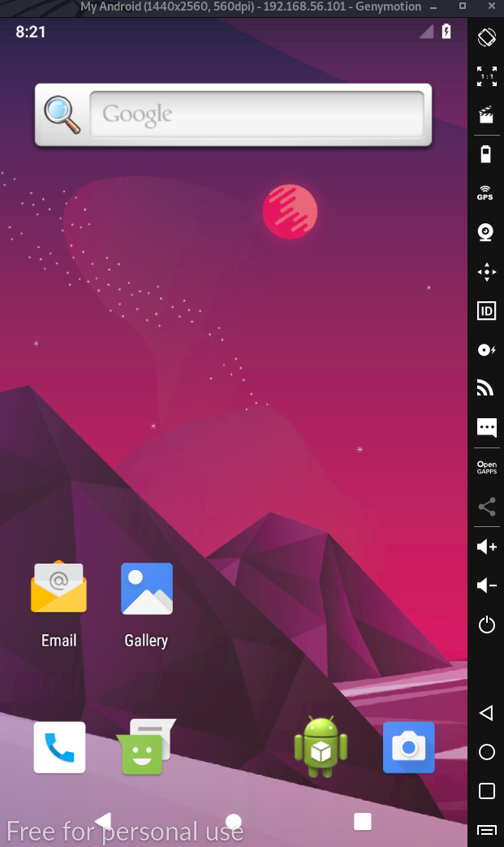Image resolution: width=504 pixels, height=847 pixels.
Task: Open the Messaging app with smiley icon
Action: (146, 747)
